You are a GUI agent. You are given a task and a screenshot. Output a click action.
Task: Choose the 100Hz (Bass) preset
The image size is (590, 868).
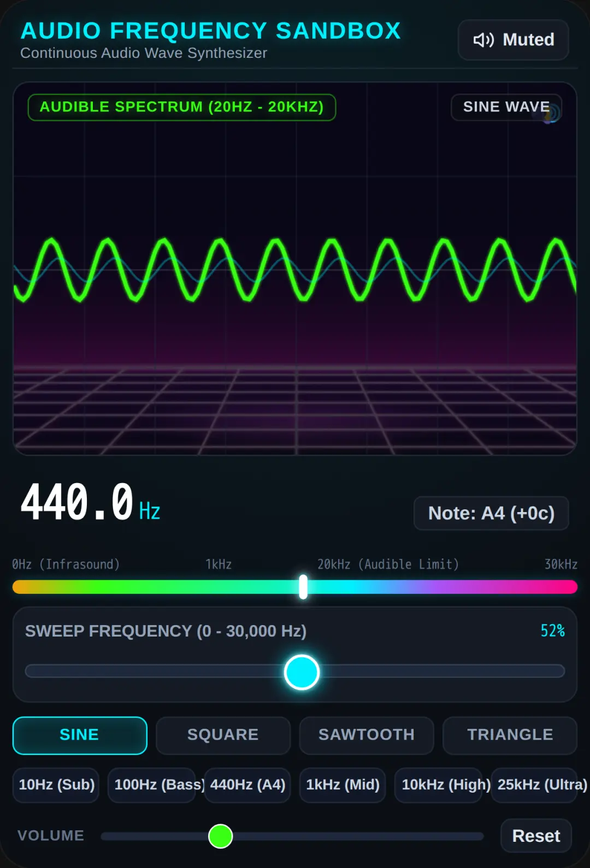point(152,785)
